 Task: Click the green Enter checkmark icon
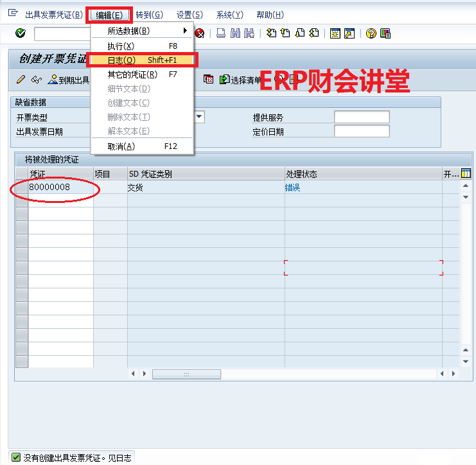click(20, 33)
